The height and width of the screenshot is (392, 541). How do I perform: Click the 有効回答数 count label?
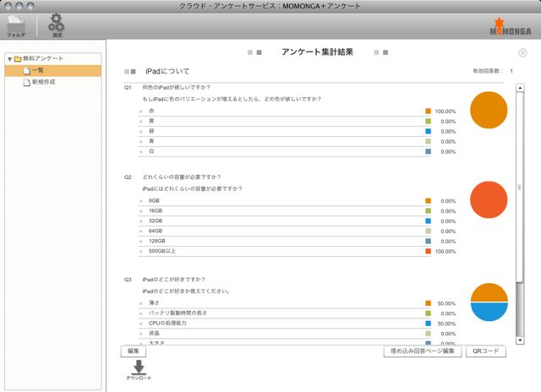click(x=488, y=71)
